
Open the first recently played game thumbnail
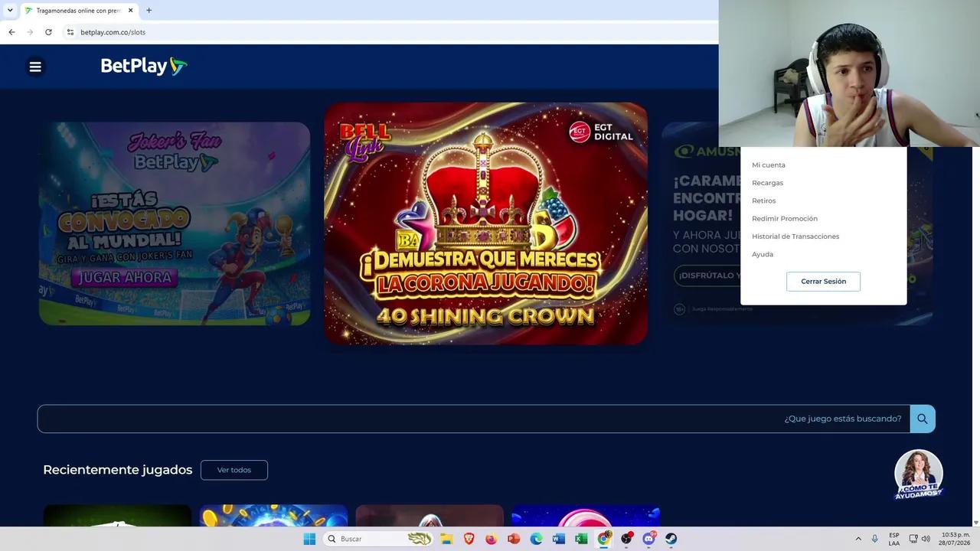[117, 516]
